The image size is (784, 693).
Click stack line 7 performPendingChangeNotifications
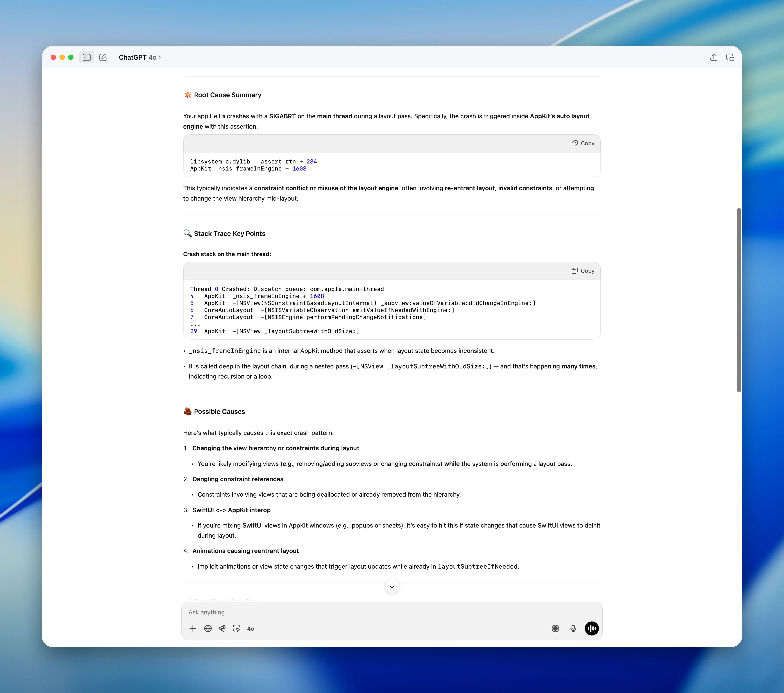click(x=308, y=317)
